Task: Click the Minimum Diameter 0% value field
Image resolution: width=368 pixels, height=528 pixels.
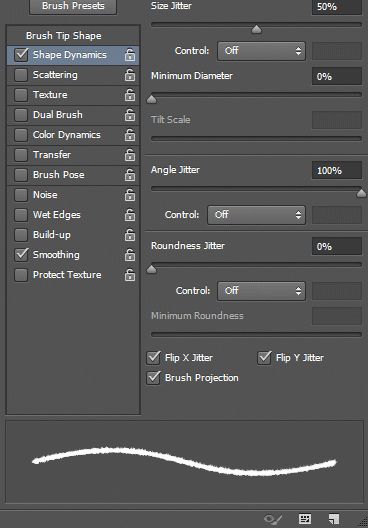Action: (x=337, y=76)
